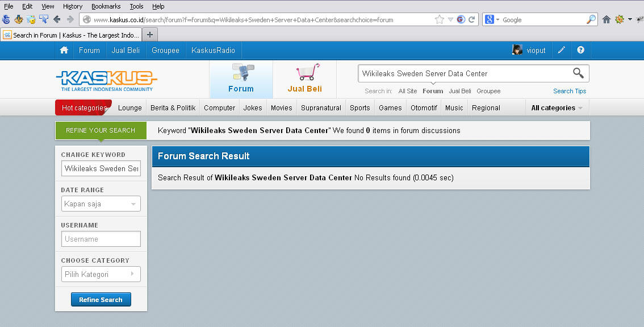Open the URL history dropdown arrow
Image resolution: width=644 pixels, height=327 pixels.
click(450, 19)
